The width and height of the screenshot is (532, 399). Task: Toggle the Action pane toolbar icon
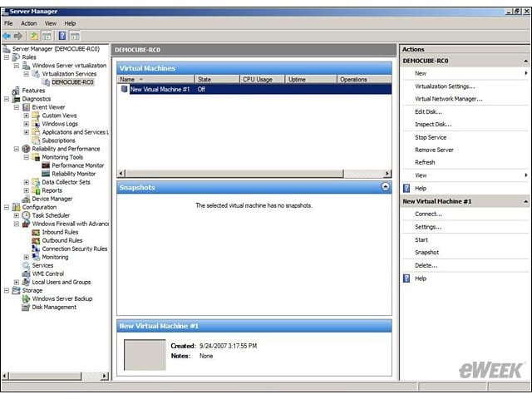(75, 36)
